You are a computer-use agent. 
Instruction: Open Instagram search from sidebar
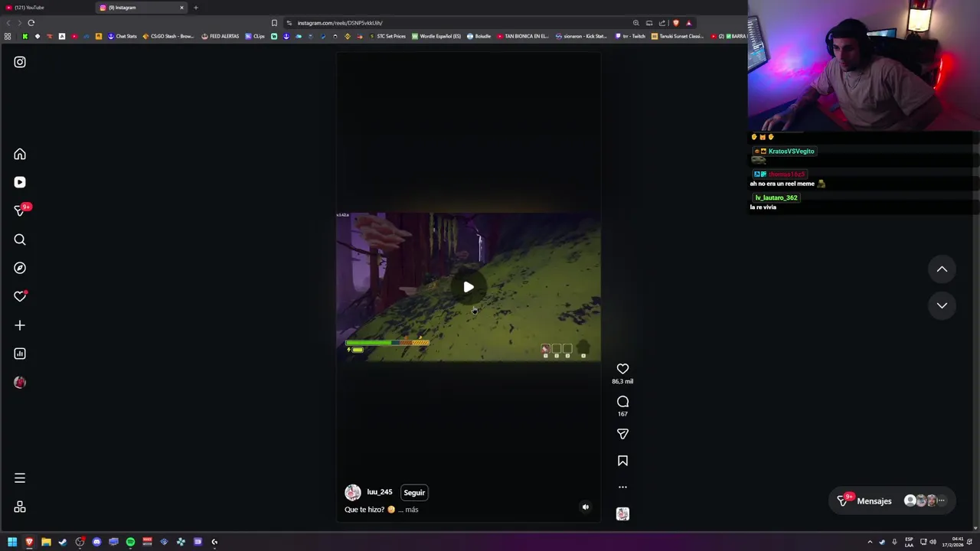pos(20,240)
